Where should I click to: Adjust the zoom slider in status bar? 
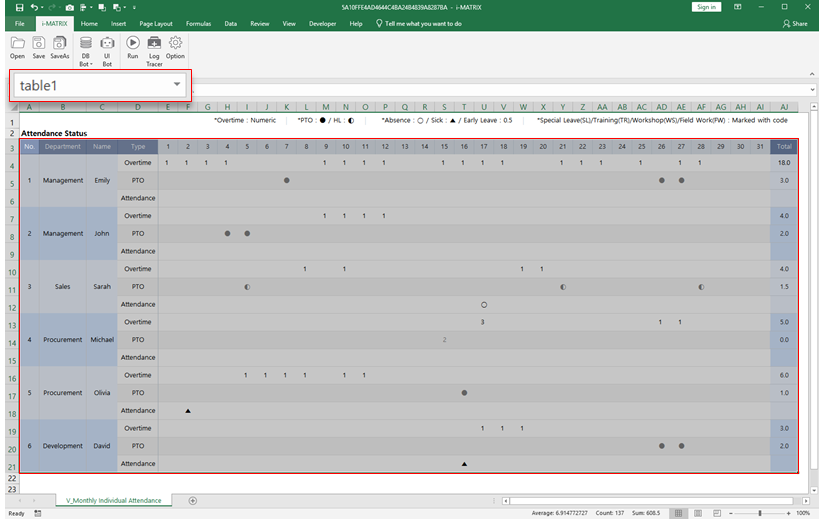pyautogui.click(x=761, y=513)
